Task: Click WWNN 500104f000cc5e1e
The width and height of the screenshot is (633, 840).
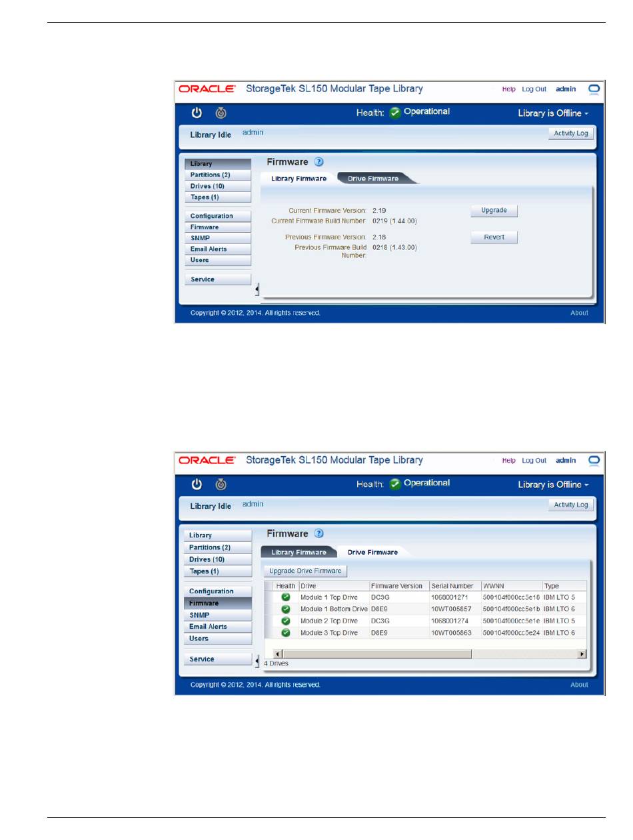Action: click(511, 621)
